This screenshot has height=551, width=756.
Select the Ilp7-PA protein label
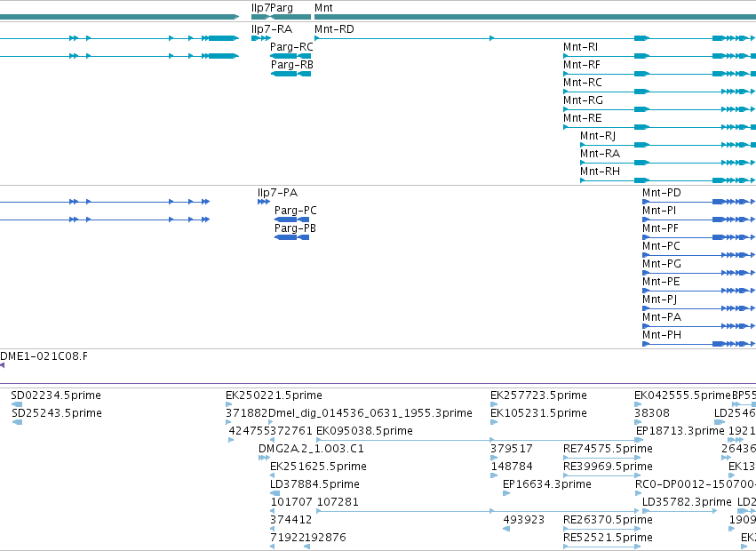277,193
